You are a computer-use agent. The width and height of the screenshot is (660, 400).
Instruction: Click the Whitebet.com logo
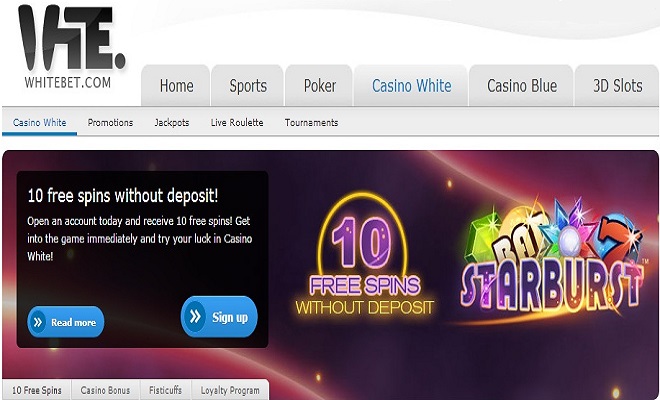pos(71,46)
